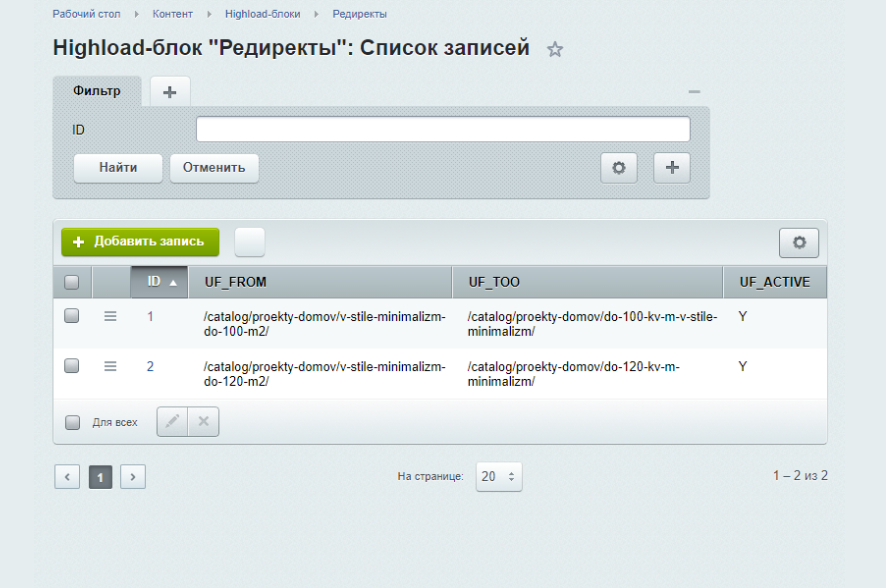
Task: Click the plus icon next to filter gear
Action: pos(671,167)
